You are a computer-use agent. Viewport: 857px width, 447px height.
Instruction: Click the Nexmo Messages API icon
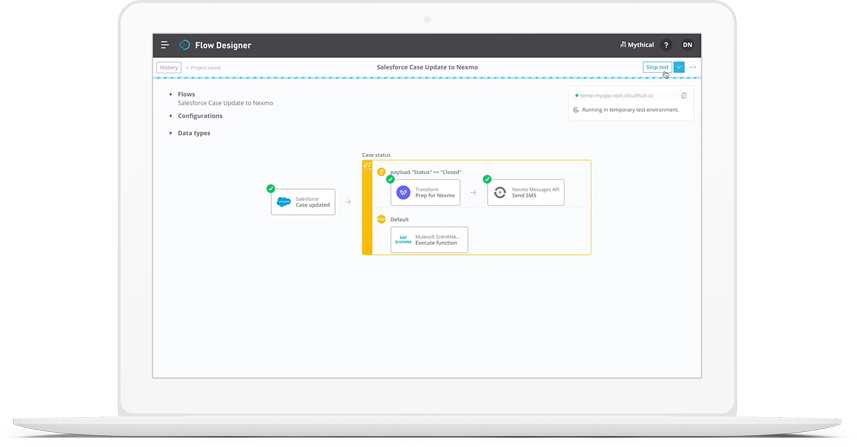coord(500,192)
